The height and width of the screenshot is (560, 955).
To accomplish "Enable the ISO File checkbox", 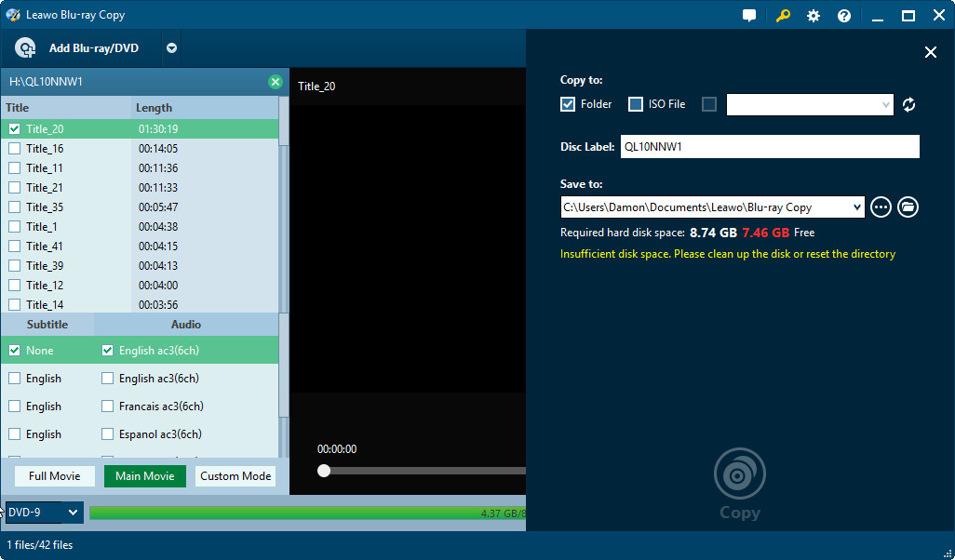I will coord(636,104).
